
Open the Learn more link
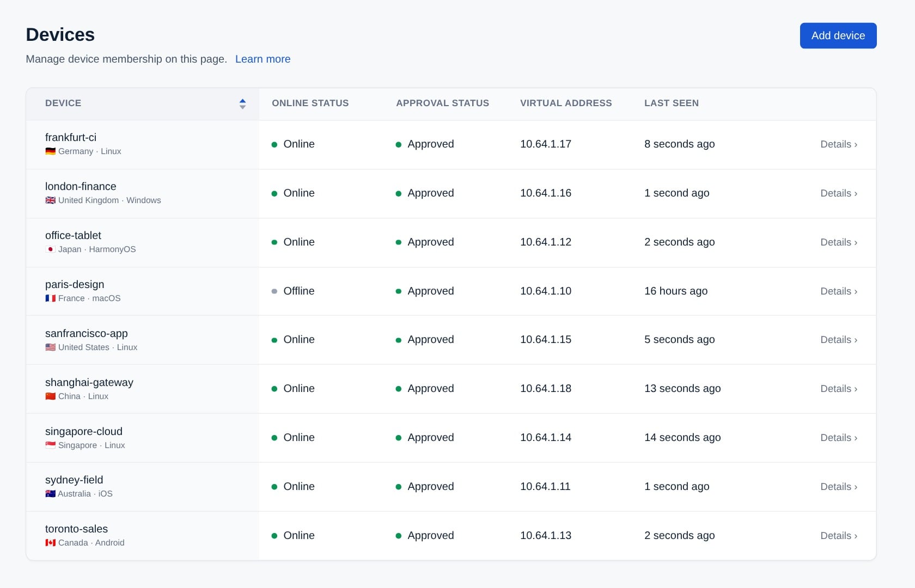pos(263,59)
